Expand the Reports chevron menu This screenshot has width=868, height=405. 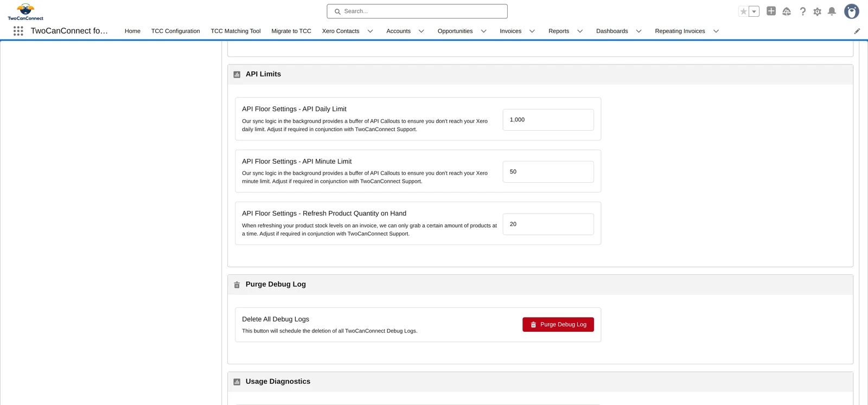pyautogui.click(x=580, y=31)
